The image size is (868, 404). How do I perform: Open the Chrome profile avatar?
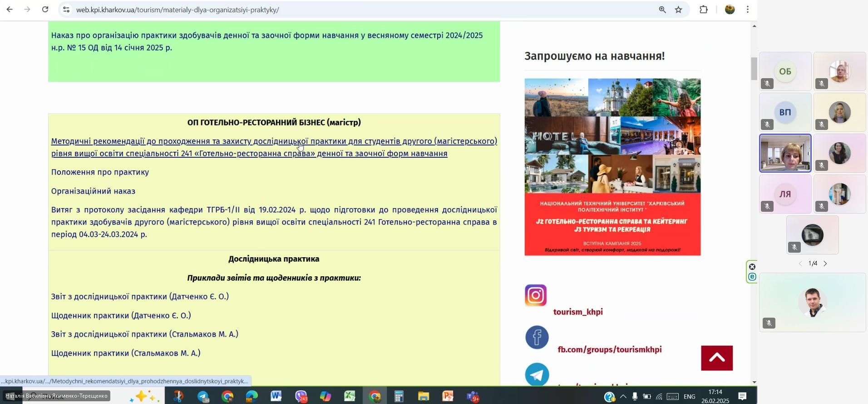(x=730, y=10)
